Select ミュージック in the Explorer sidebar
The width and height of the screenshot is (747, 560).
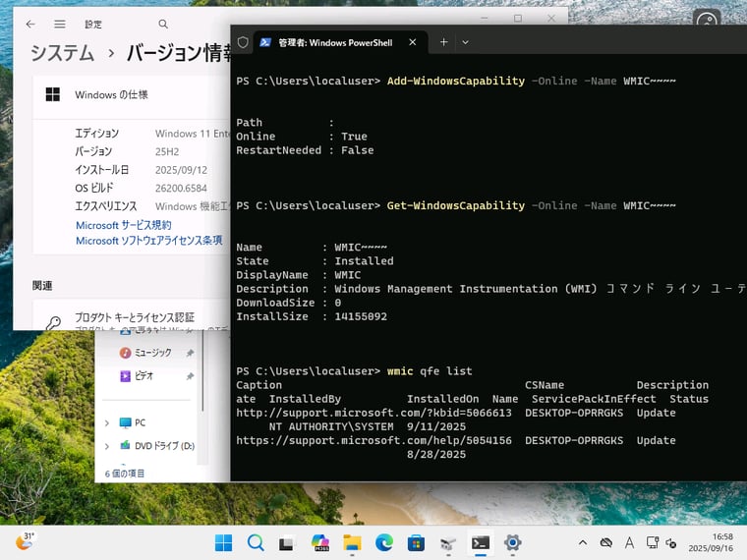tap(152, 353)
